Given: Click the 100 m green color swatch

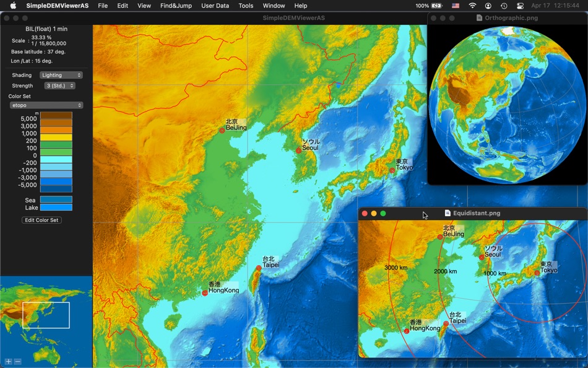Looking at the screenshot, I should [x=56, y=144].
